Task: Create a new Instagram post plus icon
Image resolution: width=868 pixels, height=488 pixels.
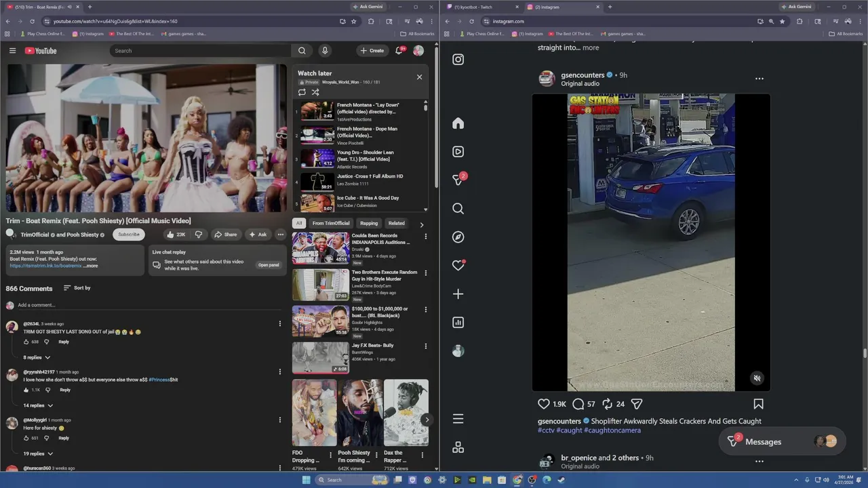Action: 458,294
